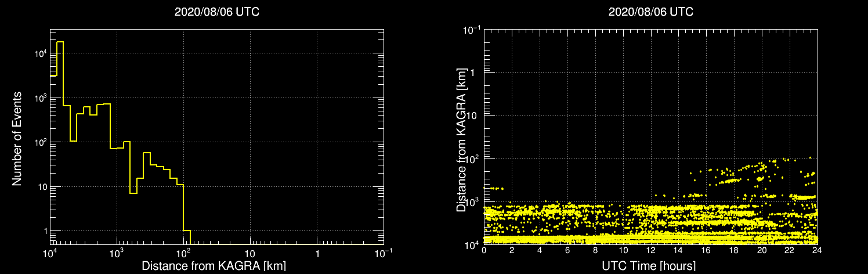
Task: Select the 'Number of Events' axis label
Action: pos(17,138)
